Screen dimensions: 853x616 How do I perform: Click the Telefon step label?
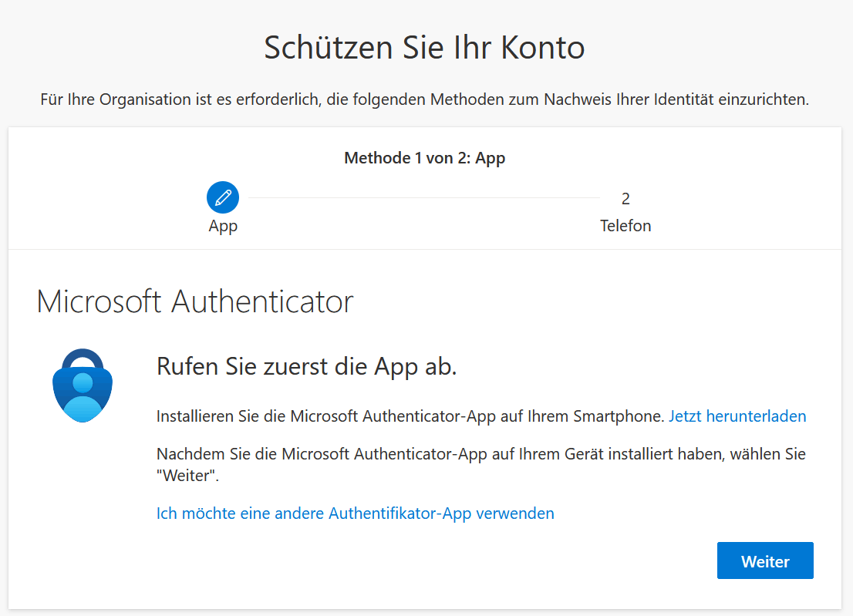coord(625,226)
